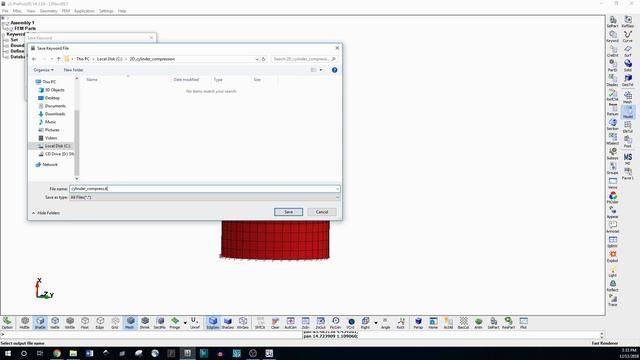Image resolution: width=640 pixels, height=360 pixels.
Task: Click the AutCen auto-center icon
Action: click(x=290, y=323)
